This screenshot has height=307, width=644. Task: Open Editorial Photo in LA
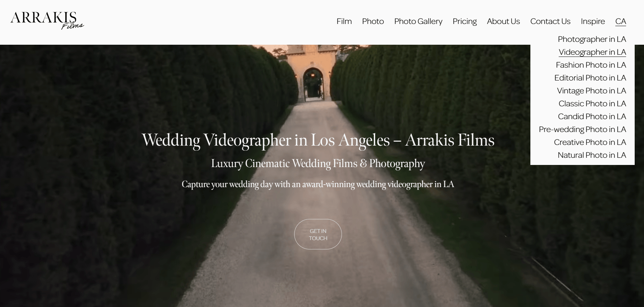pos(590,78)
